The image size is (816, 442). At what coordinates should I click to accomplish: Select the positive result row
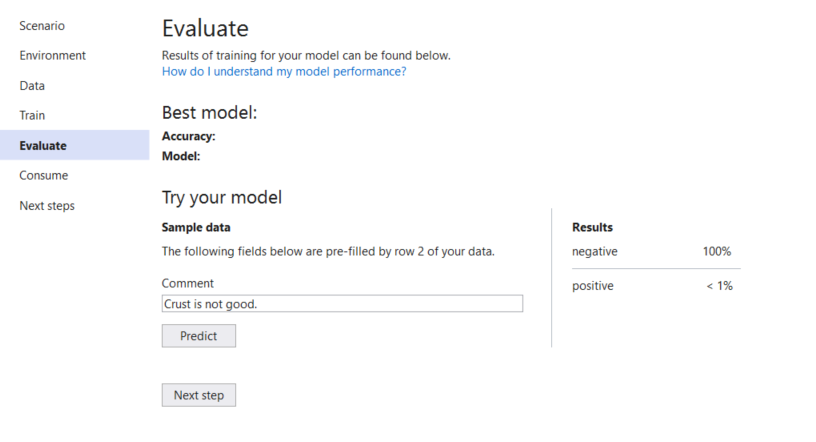click(656, 286)
